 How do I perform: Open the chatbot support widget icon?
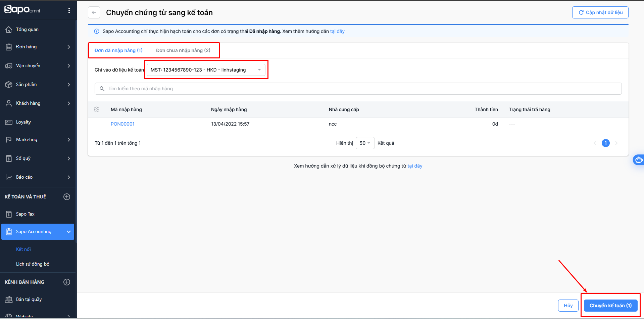[x=638, y=160]
